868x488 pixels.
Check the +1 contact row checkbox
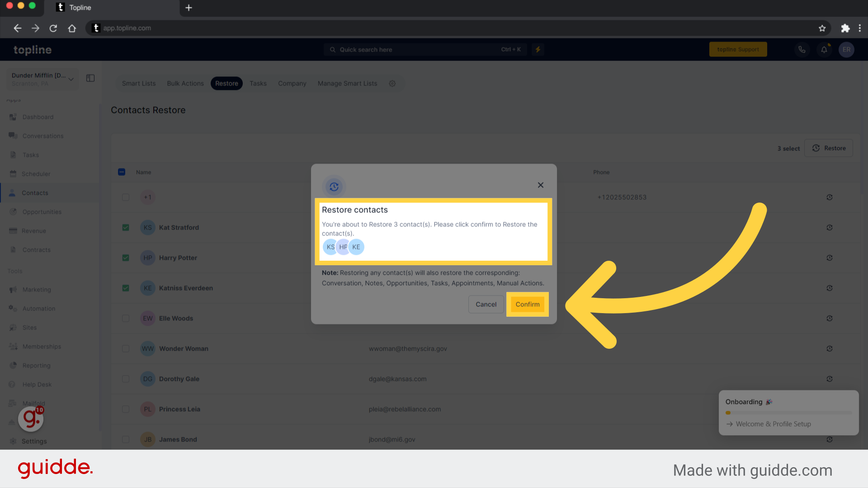126,197
